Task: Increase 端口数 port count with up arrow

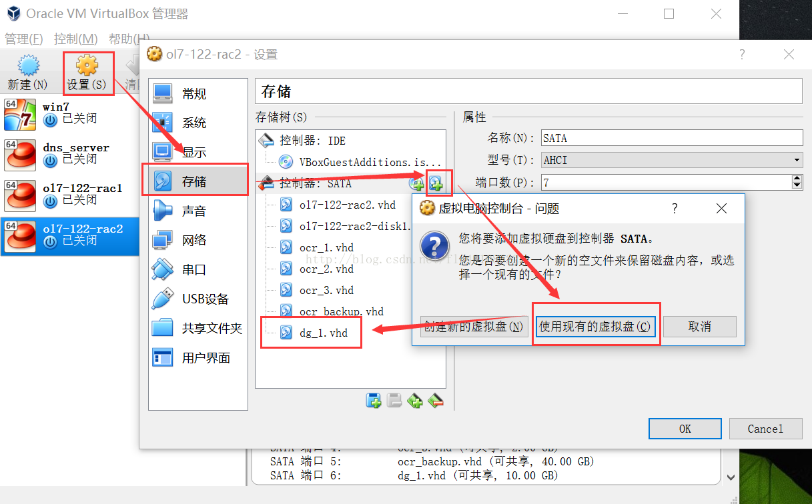Action: point(797,178)
